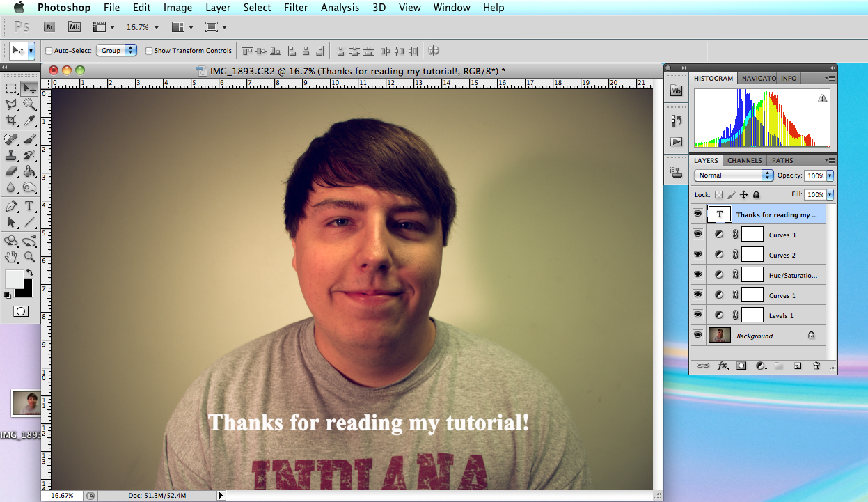Toggle Quick Mask mode
This screenshot has height=502, width=868.
21,311
